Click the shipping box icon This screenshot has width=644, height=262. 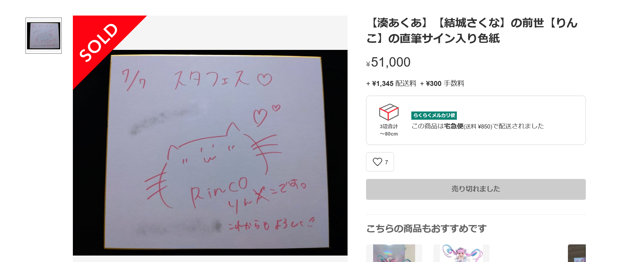click(389, 112)
